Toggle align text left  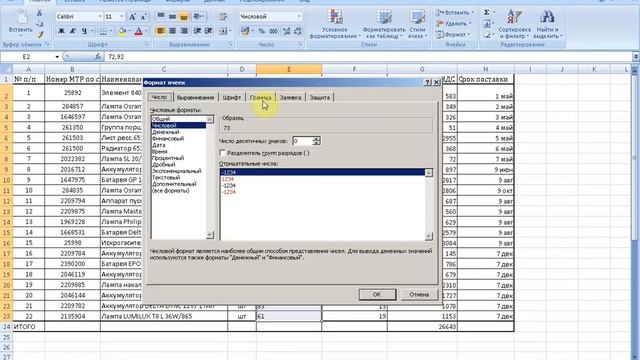click(161, 31)
